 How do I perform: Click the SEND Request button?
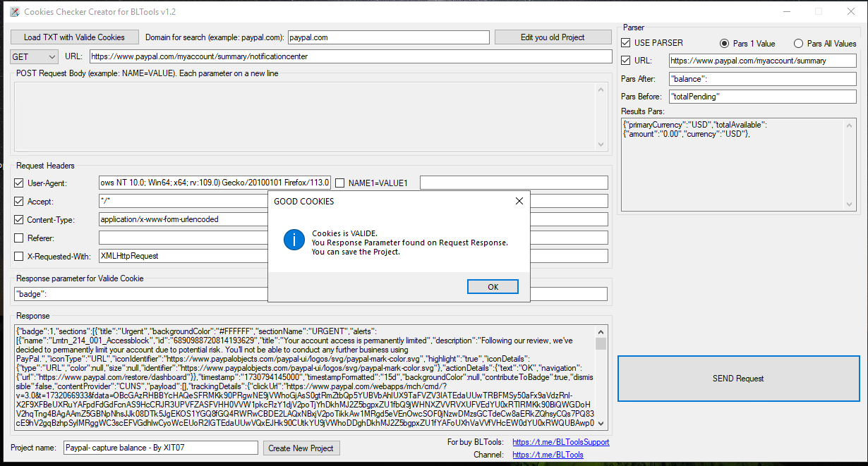coord(738,379)
